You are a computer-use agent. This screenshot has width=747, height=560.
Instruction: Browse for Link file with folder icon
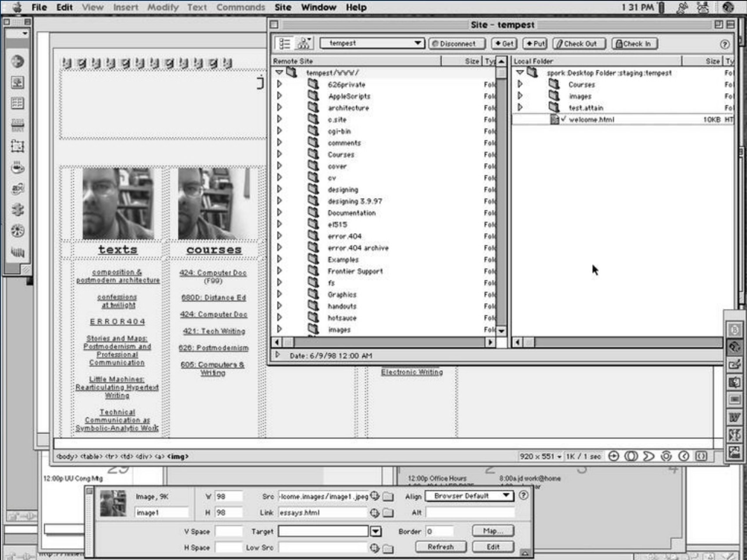tap(388, 513)
